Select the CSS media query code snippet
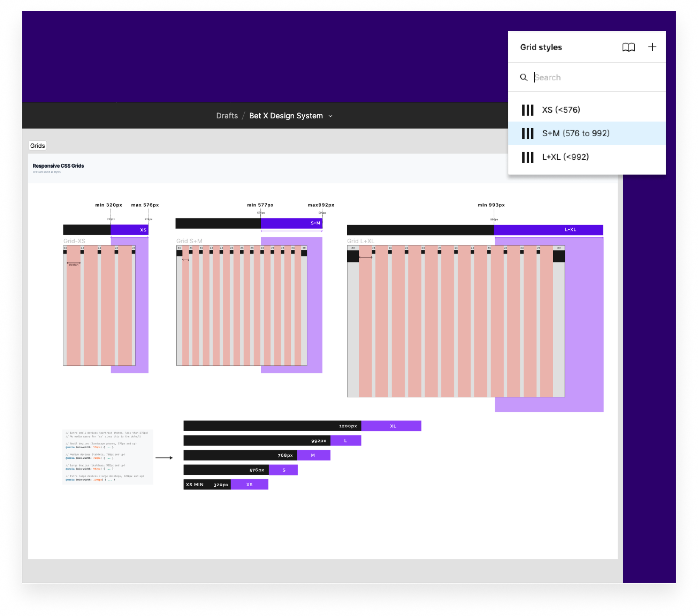Screen dimensions: 698x616 (x=107, y=456)
